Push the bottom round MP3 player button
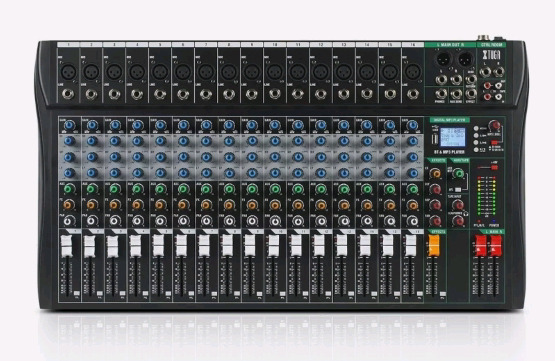Viewport: 555px width, 361px height. coord(476,150)
